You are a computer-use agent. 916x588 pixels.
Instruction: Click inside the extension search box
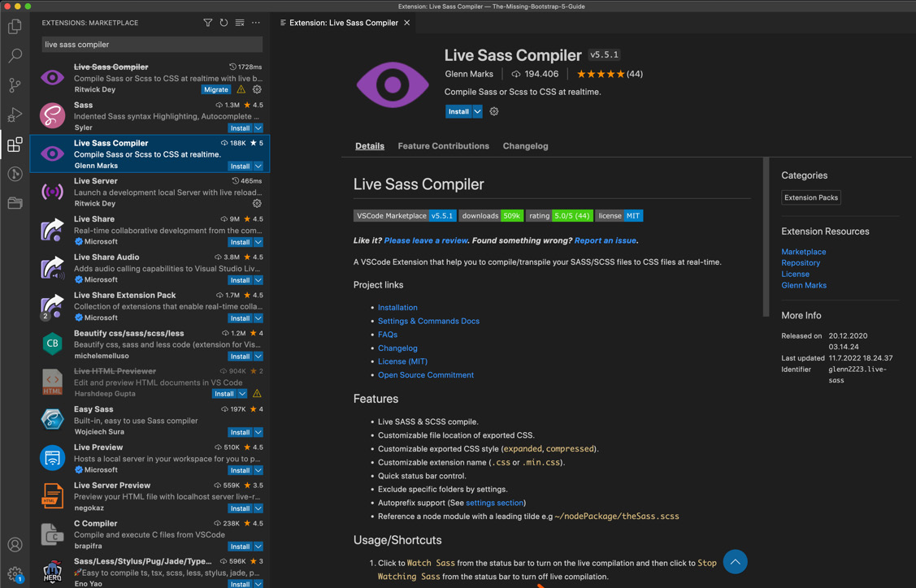point(150,44)
